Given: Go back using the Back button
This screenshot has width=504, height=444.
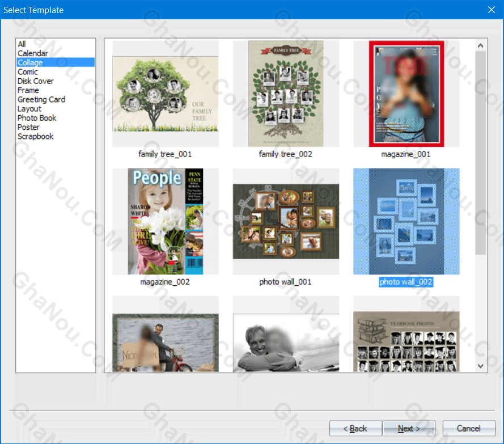Looking at the screenshot, I should click(x=355, y=428).
